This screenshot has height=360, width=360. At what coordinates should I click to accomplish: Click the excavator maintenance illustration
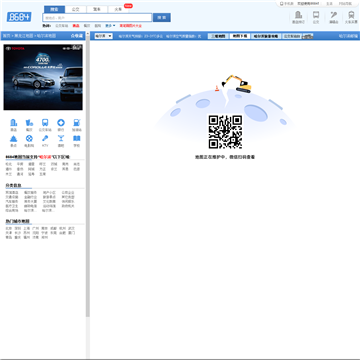tap(237, 84)
